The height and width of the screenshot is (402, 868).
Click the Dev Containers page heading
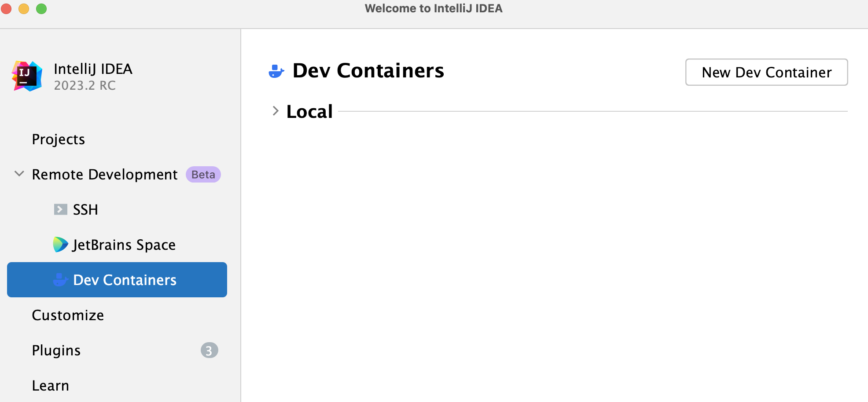coord(368,71)
